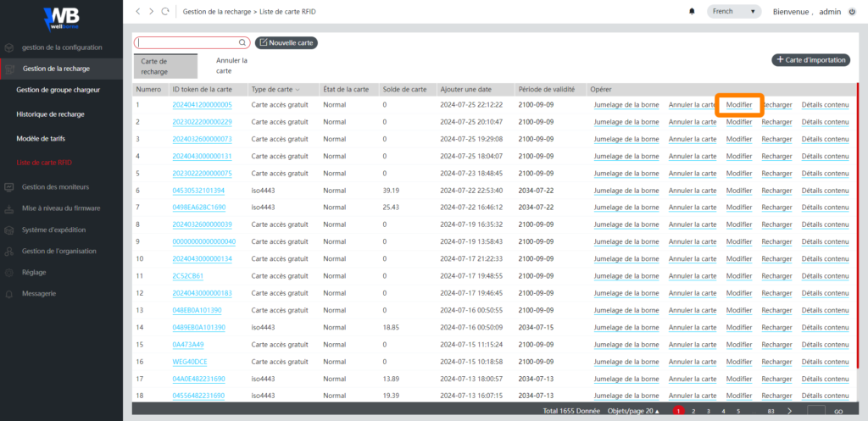
Task: Switch to Annuler la carte tab
Action: [x=231, y=66]
